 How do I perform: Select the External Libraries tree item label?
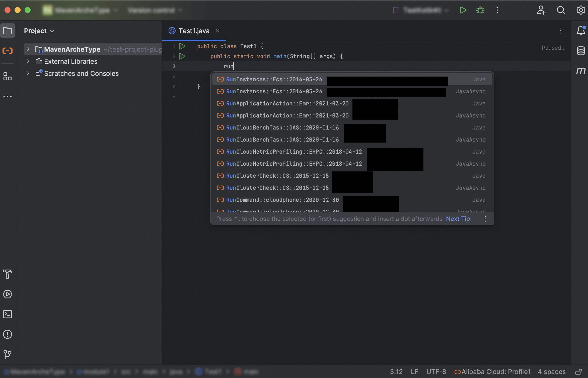coord(70,61)
